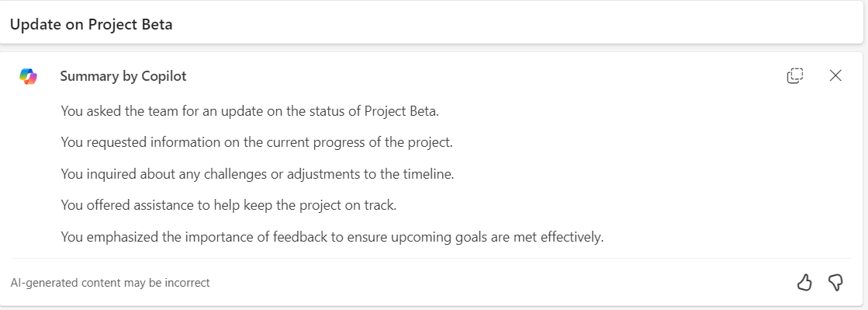The height and width of the screenshot is (310, 868).
Task: Click the 'AI-generated content may be incorrect' notice
Action: [x=110, y=283]
